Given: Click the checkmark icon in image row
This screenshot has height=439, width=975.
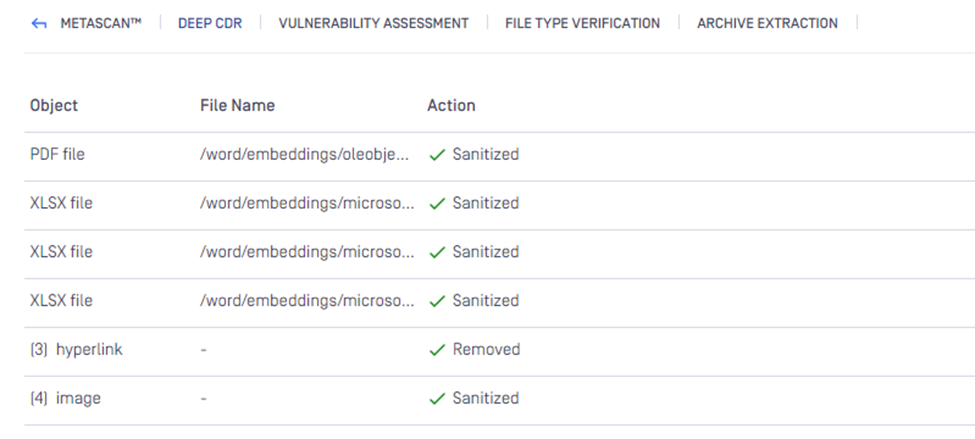Looking at the screenshot, I should (437, 399).
